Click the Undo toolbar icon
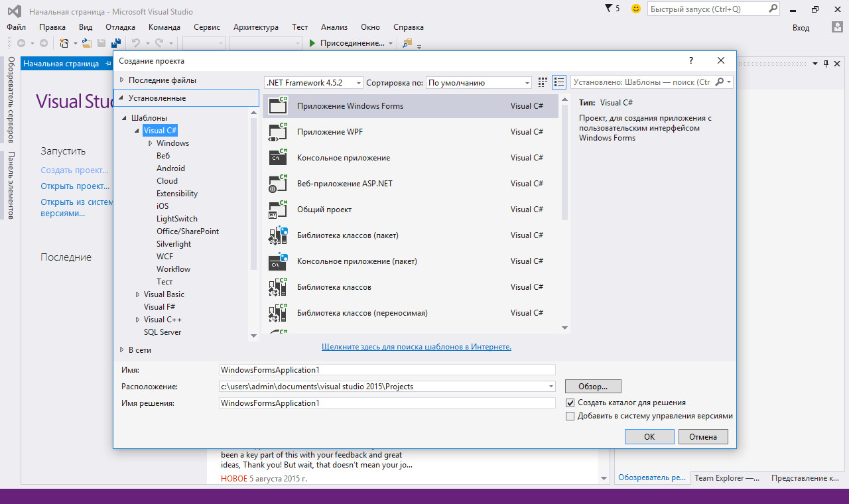This screenshot has height=504, width=849. click(135, 43)
